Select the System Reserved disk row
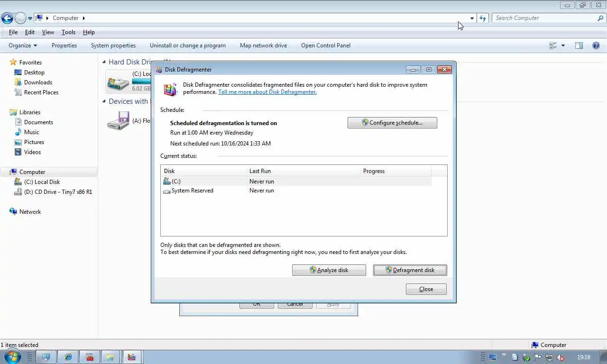 296,191
